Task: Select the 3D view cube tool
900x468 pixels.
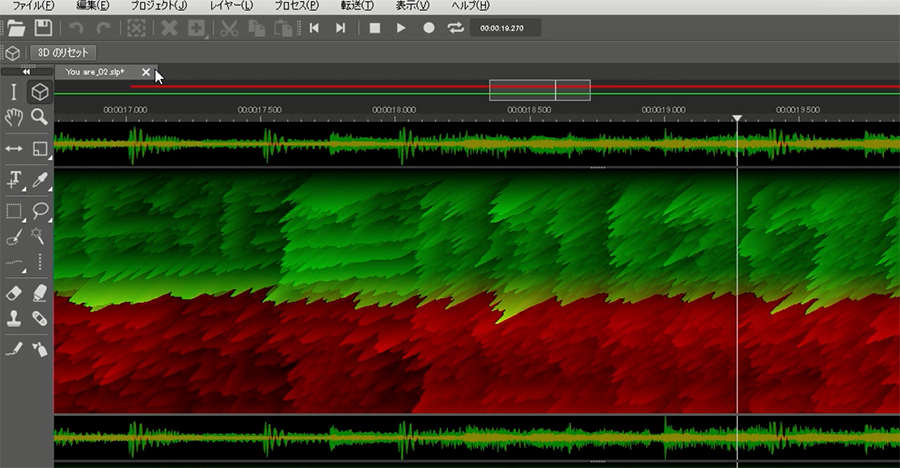Action: coord(40,92)
